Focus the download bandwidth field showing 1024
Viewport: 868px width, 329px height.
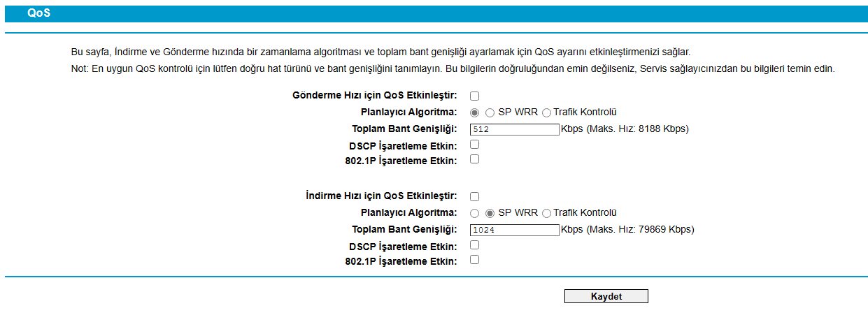[514, 230]
